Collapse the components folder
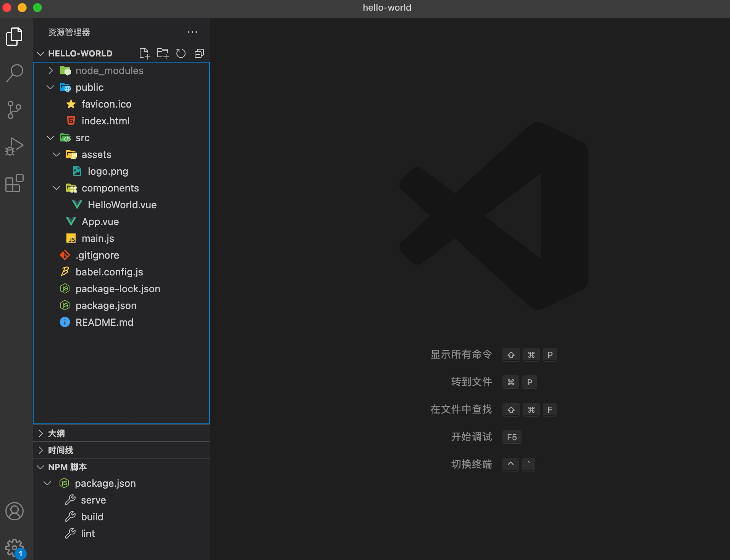Viewport: 730px width, 560px height. click(57, 188)
